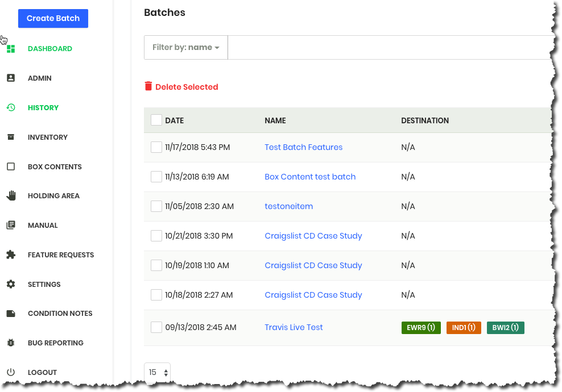Open the Travis Live Test link
This screenshot has width=562, height=392.
coord(294,327)
